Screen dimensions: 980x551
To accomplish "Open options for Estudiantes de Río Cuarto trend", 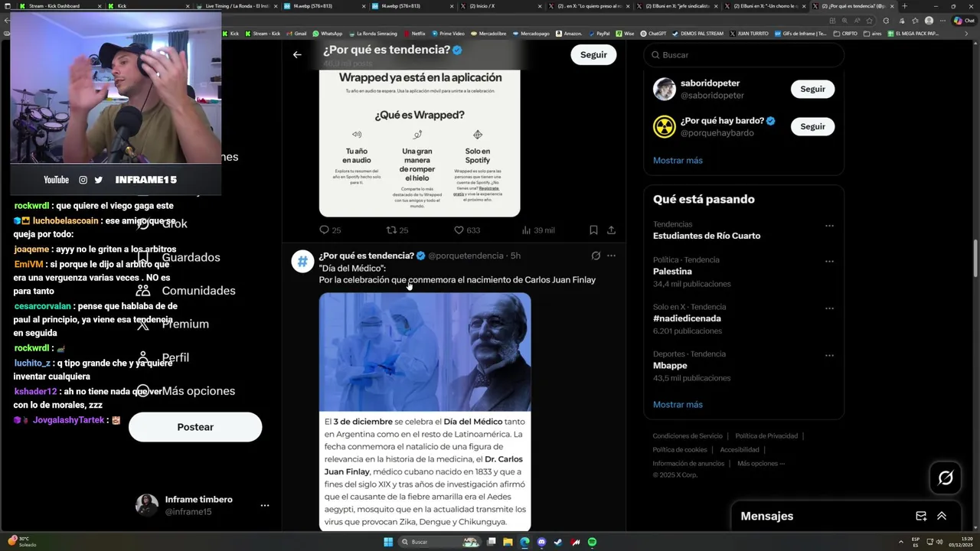I will (x=829, y=226).
